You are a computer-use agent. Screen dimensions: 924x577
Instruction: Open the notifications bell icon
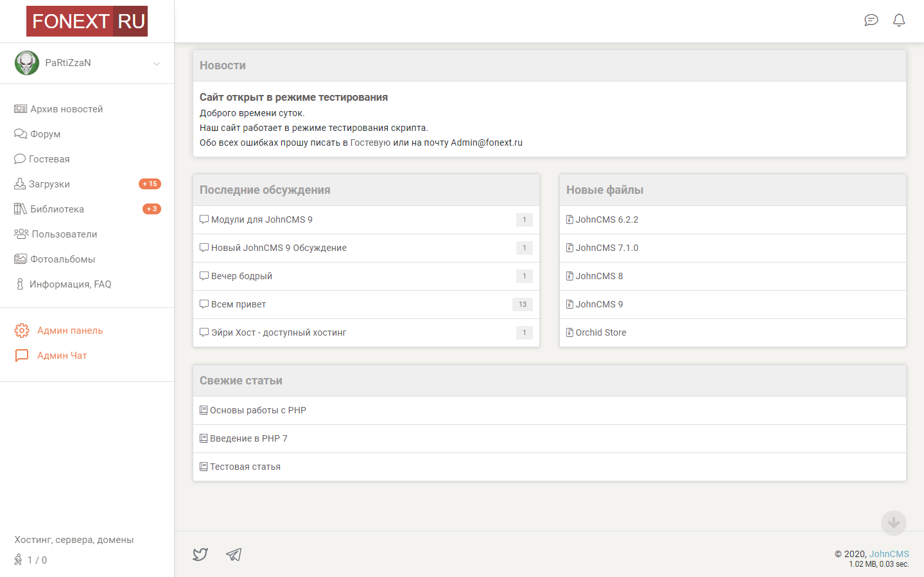pos(899,21)
